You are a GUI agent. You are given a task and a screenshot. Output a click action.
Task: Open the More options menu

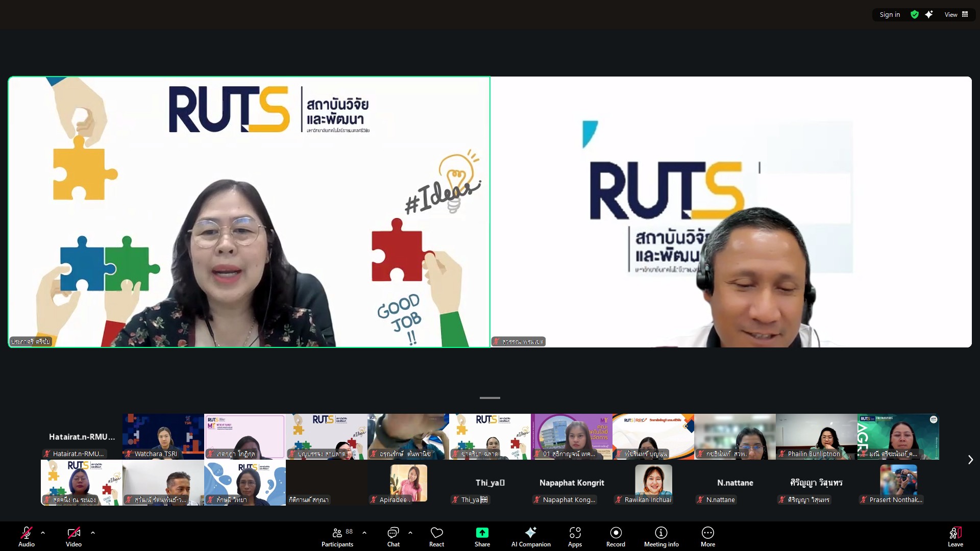click(708, 536)
